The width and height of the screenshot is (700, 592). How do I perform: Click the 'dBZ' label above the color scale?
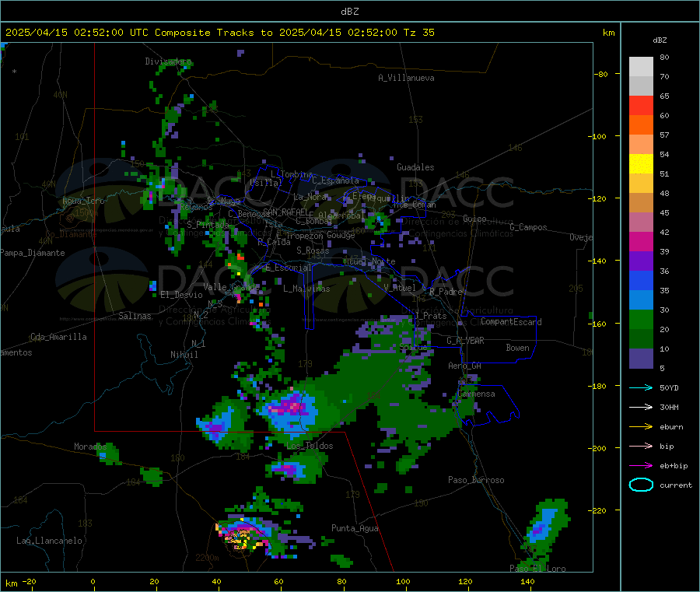pyautogui.click(x=660, y=40)
